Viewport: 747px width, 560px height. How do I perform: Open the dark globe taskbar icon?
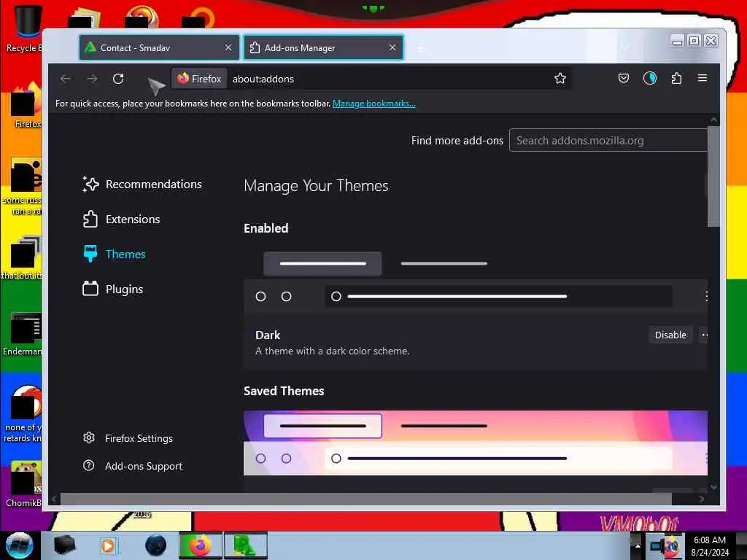coord(156,545)
